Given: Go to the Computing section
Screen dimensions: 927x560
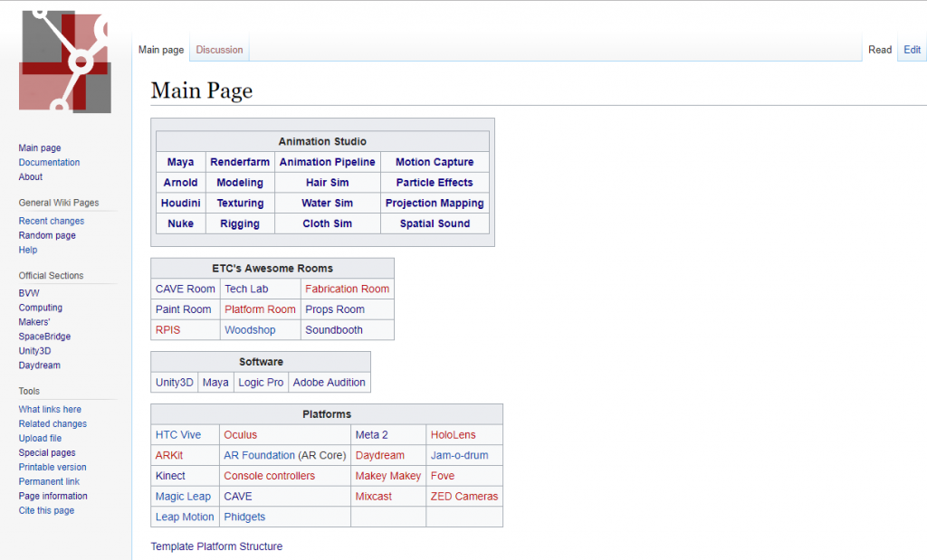Looking at the screenshot, I should point(40,308).
